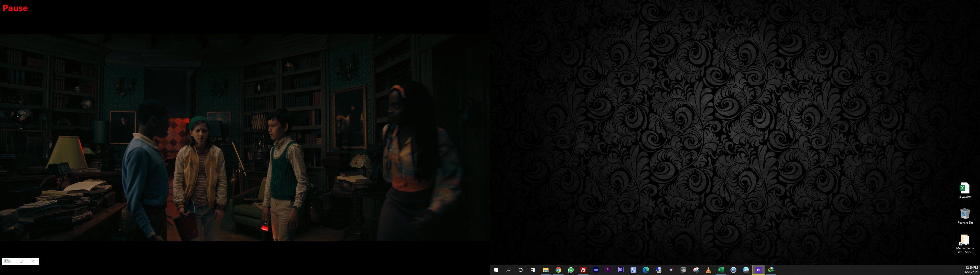Click the paused video frame
This screenshot has width=980, height=275.
[243, 137]
